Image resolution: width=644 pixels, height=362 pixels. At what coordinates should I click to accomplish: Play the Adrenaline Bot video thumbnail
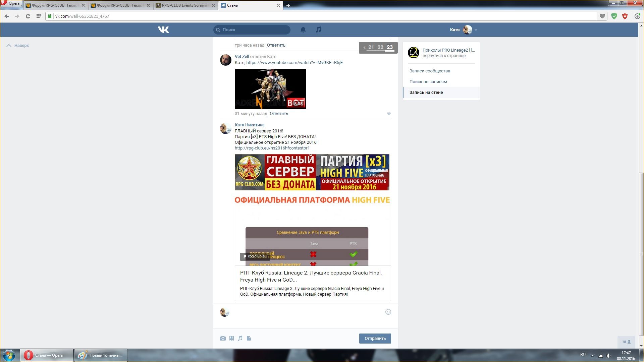(270, 89)
